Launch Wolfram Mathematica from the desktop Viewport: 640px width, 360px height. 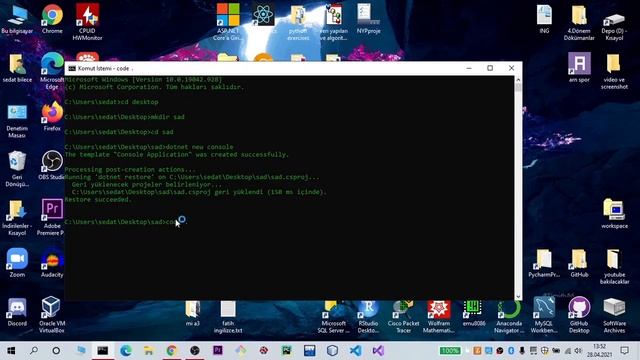pyautogui.click(x=438, y=317)
